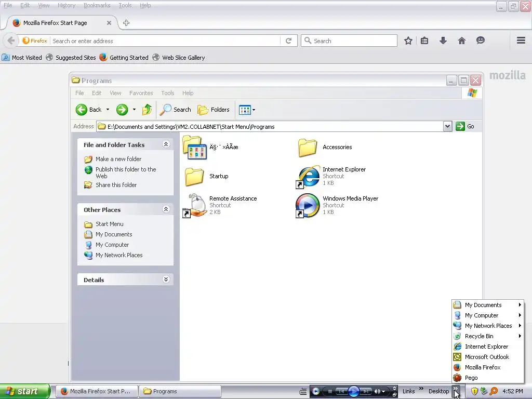Collapse the File and Folder Tasks panel
The image size is (532, 399).
point(166,144)
